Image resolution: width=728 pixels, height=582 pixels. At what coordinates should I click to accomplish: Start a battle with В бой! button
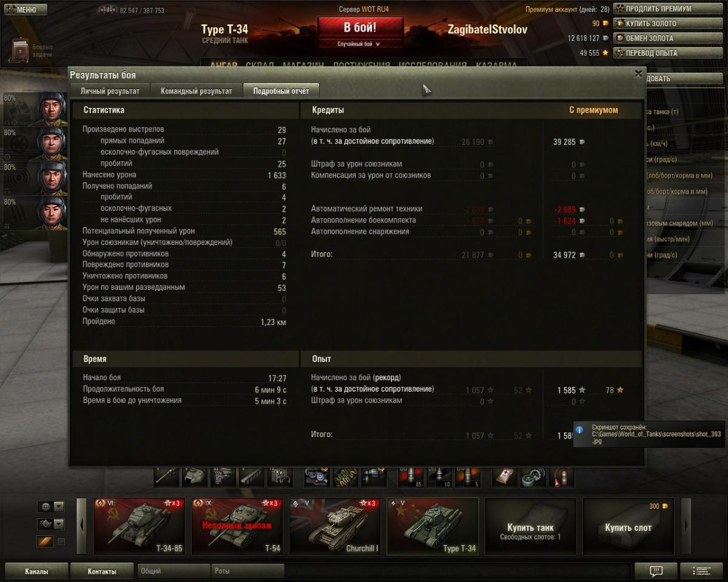[360, 28]
